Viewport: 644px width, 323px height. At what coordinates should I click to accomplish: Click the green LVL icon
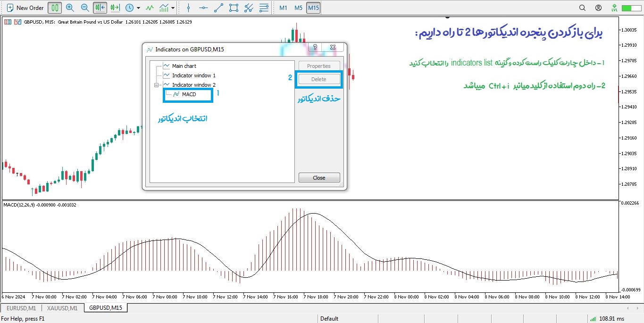[x=614, y=8]
